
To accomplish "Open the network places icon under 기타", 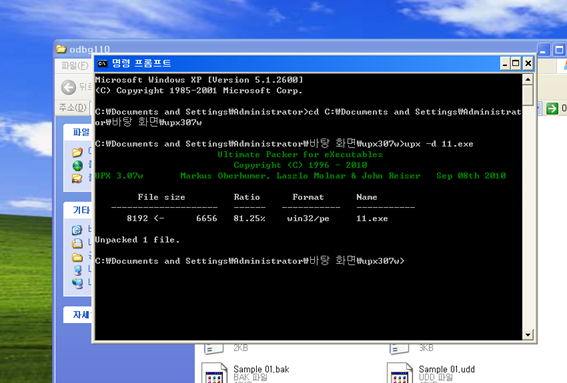I will (x=77, y=283).
